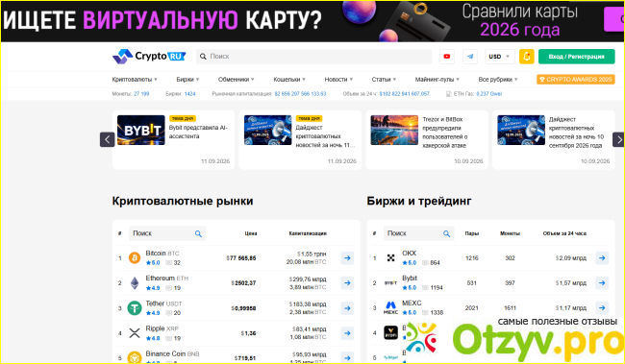Show previous news with left carousel arrow
The height and width of the screenshot is (364, 625).
(108, 139)
